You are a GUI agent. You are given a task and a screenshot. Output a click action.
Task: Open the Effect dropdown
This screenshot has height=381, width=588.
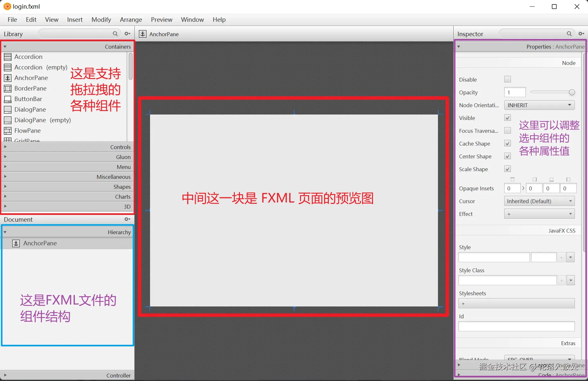539,214
